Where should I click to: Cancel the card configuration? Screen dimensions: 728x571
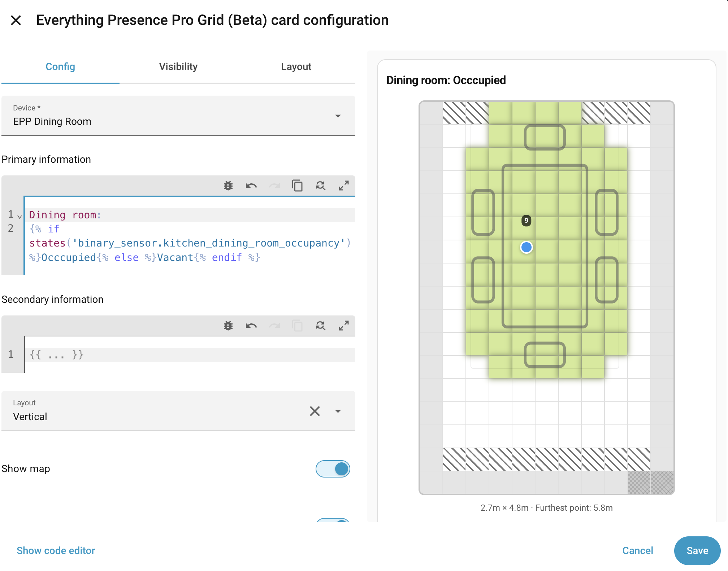[638, 551]
